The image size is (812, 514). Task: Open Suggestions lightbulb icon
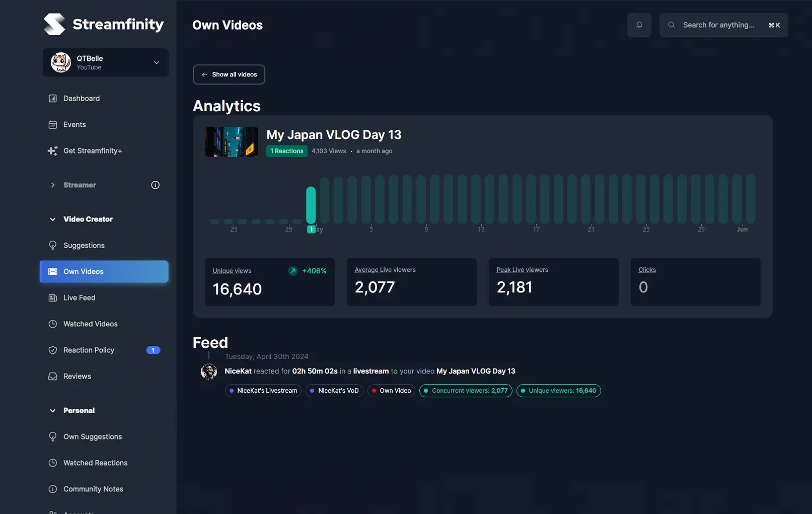click(x=52, y=245)
